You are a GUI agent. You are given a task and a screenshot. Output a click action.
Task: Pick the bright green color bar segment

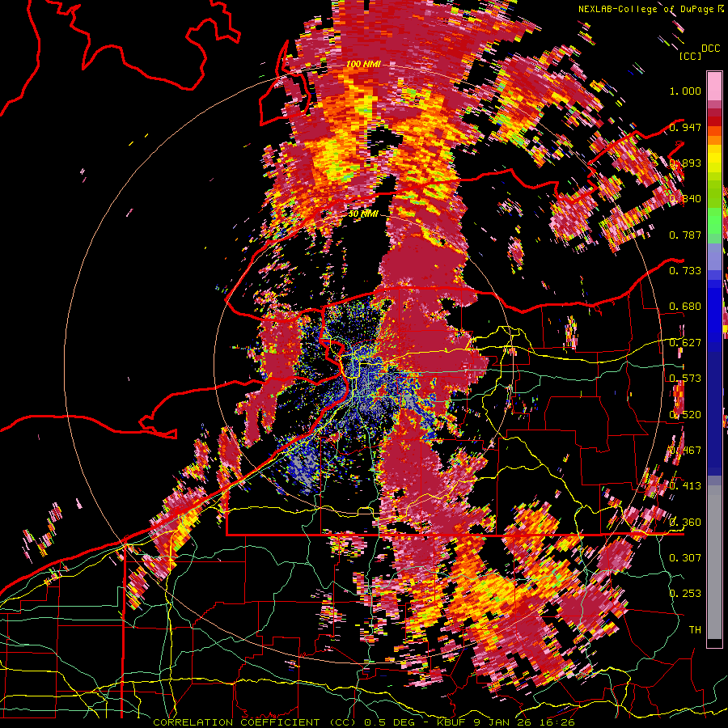tap(714, 221)
